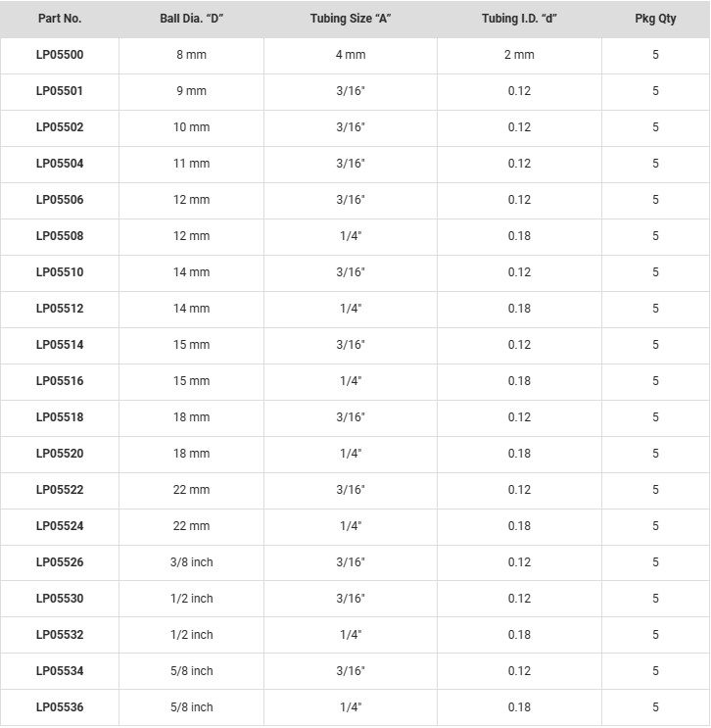Click part number LP05504
The width and height of the screenshot is (711, 728).
pyautogui.click(x=60, y=164)
